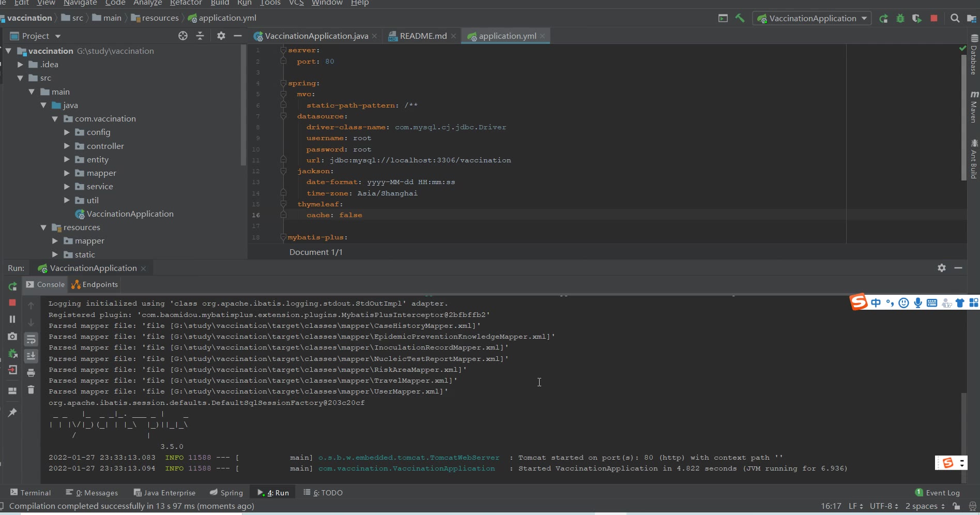Open the Database side panel
980x515 pixels.
974,54
